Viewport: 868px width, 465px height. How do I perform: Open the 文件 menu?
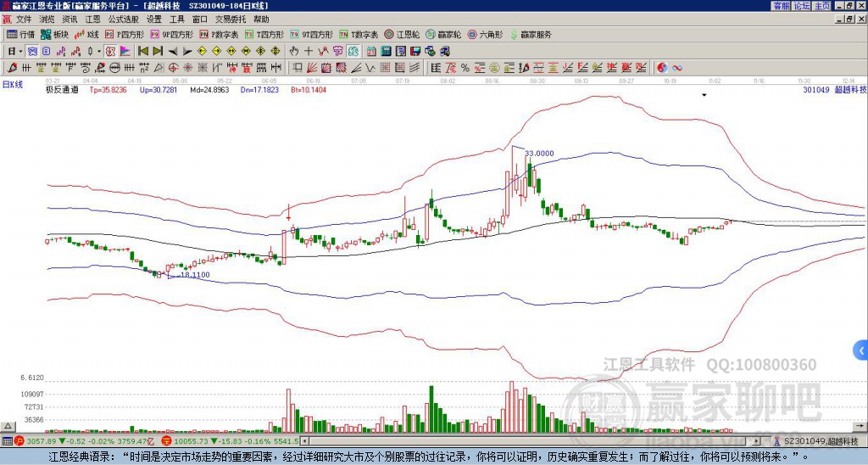[24, 20]
